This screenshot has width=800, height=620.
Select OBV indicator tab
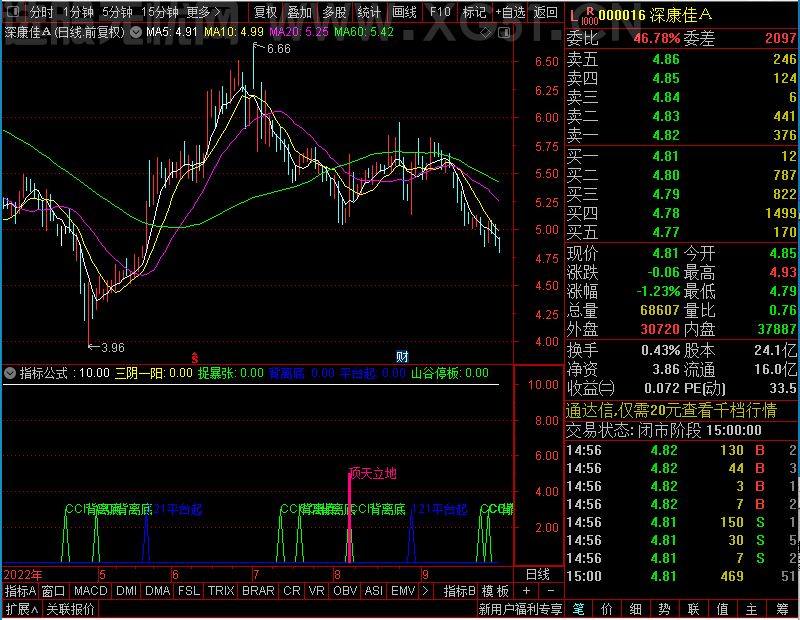click(x=345, y=591)
